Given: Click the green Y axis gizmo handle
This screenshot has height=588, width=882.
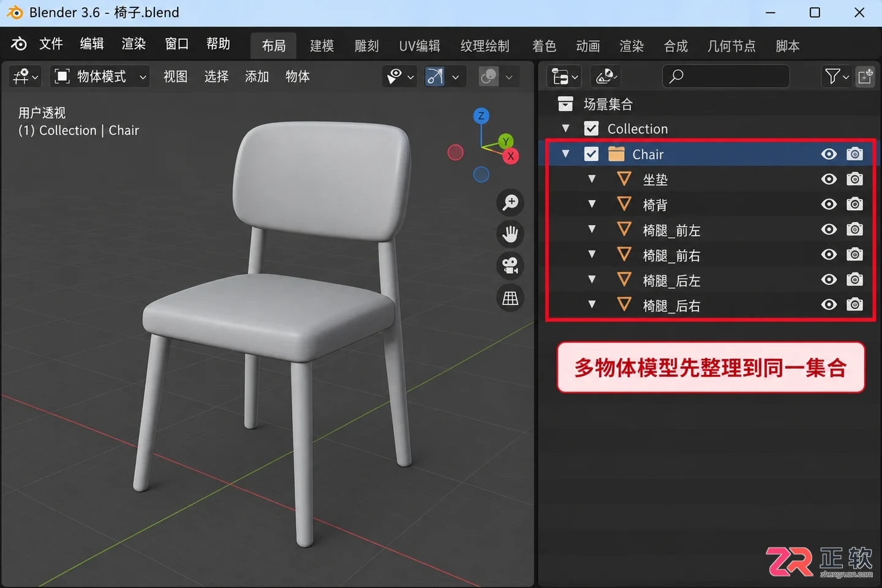Looking at the screenshot, I should pyautogui.click(x=505, y=141).
